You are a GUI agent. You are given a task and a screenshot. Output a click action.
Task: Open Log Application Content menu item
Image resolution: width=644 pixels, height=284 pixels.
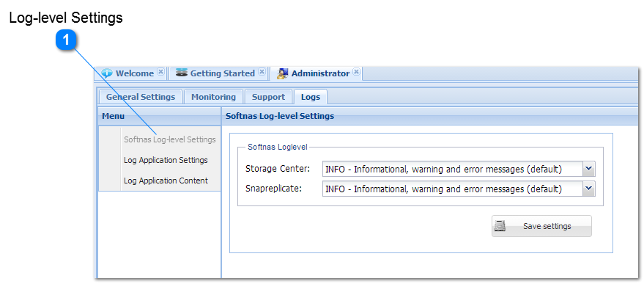coord(166,181)
